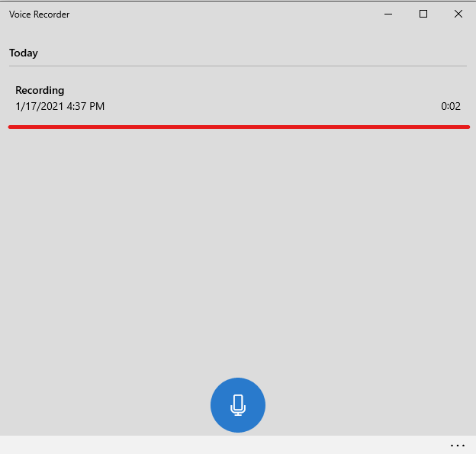Open the three-dot See more menu
476x454 pixels.
tap(458, 446)
